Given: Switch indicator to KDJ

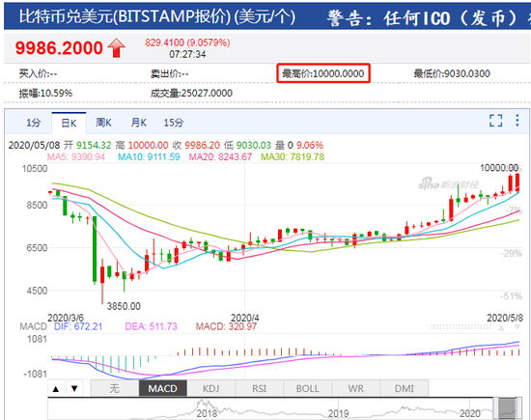Looking at the screenshot, I should click(211, 388).
